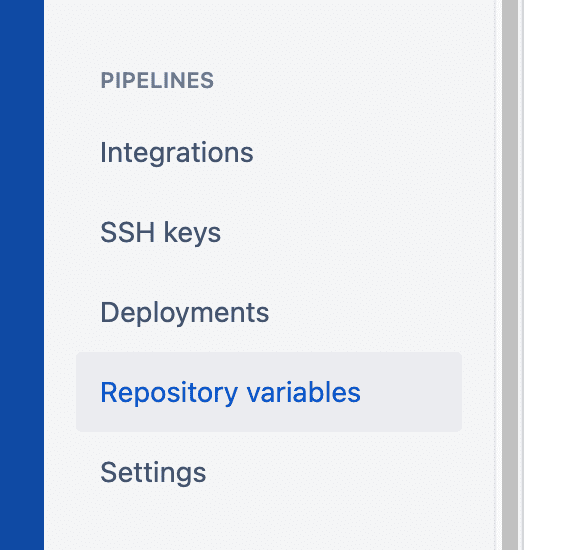Viewport: 582px width, 550px height.
Task: Select Settings under the PIPELINES group
Action: point(153,473)
